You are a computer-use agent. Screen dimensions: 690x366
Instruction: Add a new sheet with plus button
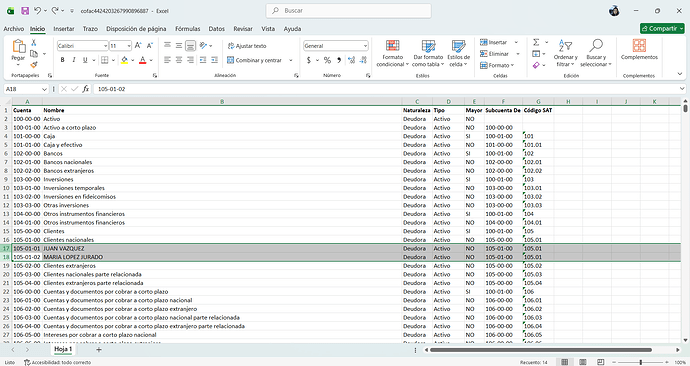click(x=99, y=349)
